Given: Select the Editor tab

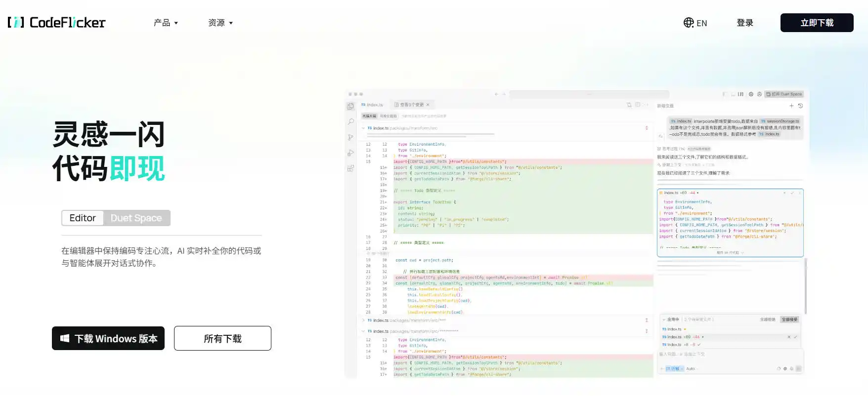Looking at the screenshot, I should coord(83,218).
